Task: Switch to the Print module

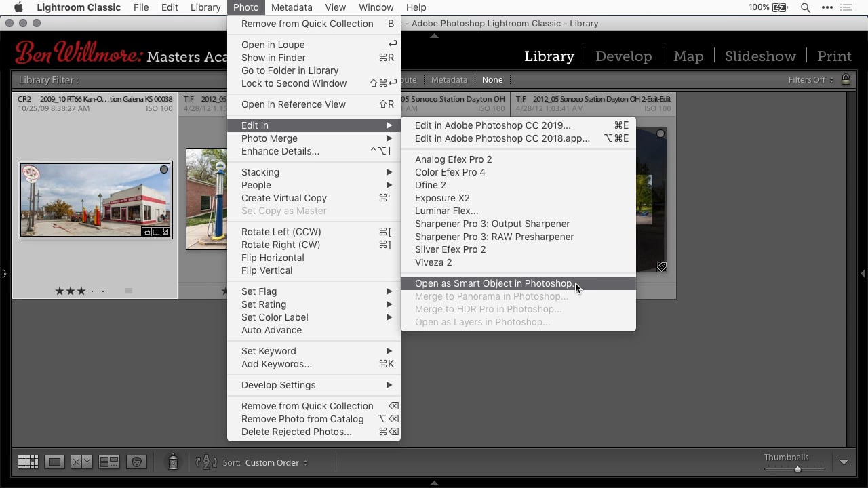Action: [834, 56]
